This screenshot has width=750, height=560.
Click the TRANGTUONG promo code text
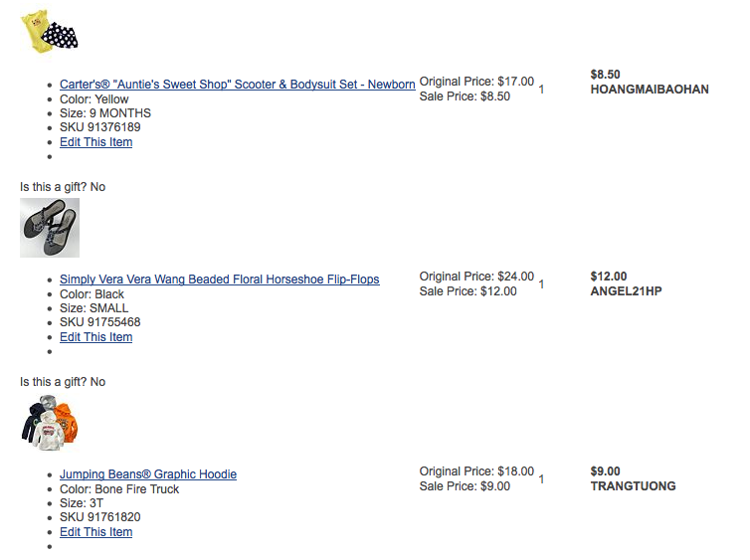(x=634, y=486)
